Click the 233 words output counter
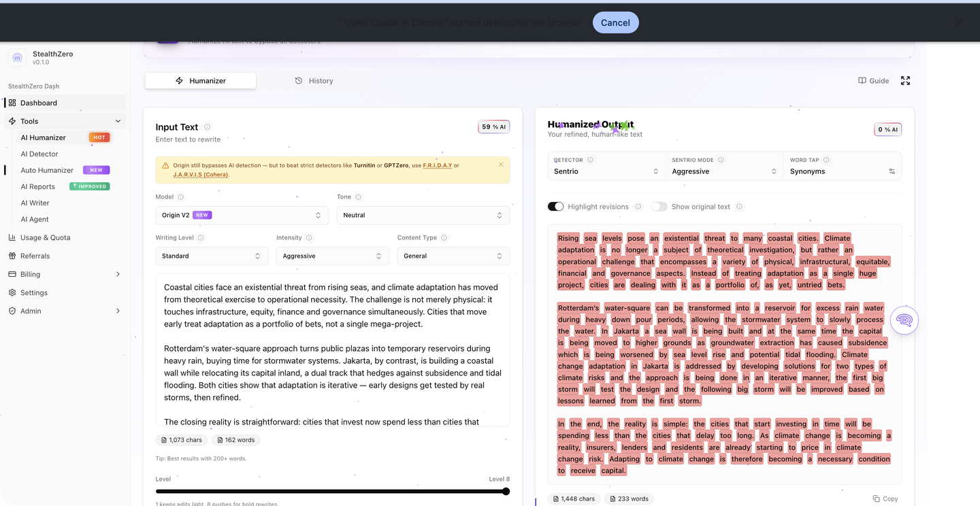 click(629, 499)
